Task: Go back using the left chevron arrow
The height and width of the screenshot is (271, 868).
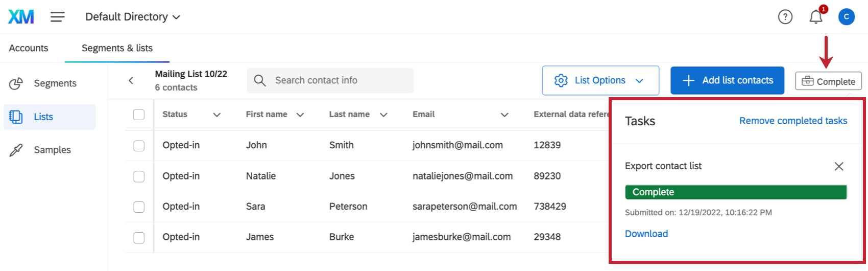Action: pyautogui.click(x=131, y=80)
